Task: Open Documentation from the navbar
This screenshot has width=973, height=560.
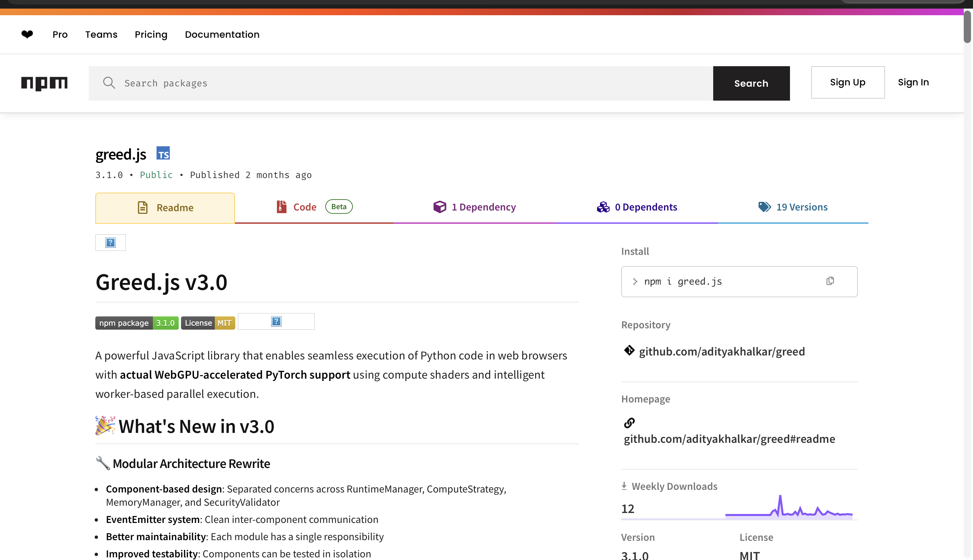Action: [222, 34]
